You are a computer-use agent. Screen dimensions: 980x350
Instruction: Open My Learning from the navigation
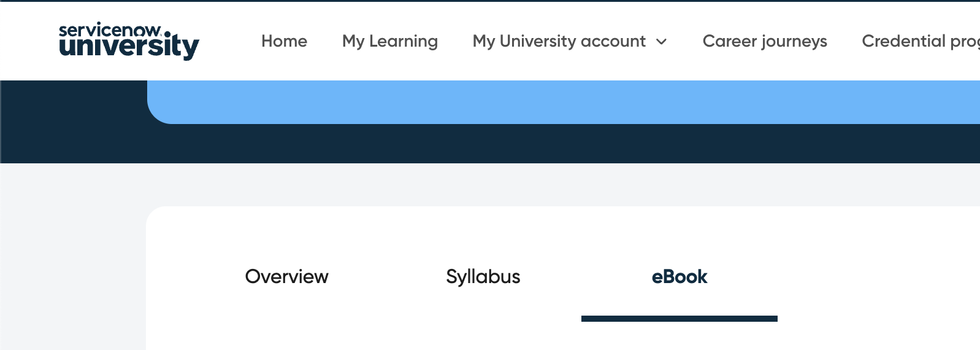[390, 41]
